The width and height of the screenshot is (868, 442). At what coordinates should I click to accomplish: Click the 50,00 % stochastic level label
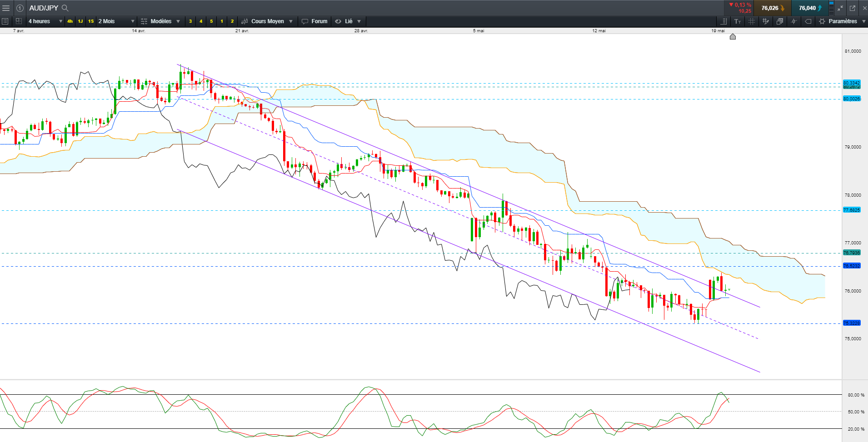856,412
